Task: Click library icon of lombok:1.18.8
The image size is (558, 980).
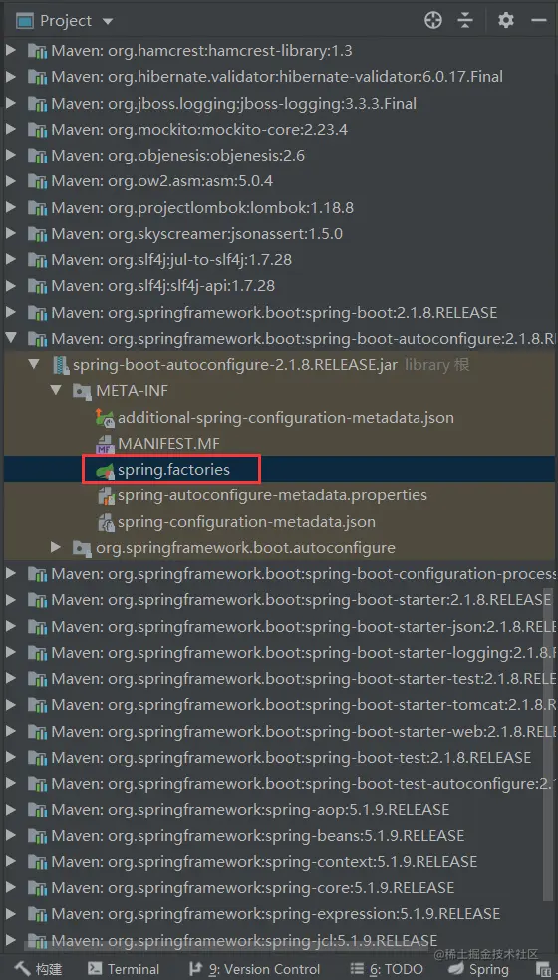Action: 38,207
